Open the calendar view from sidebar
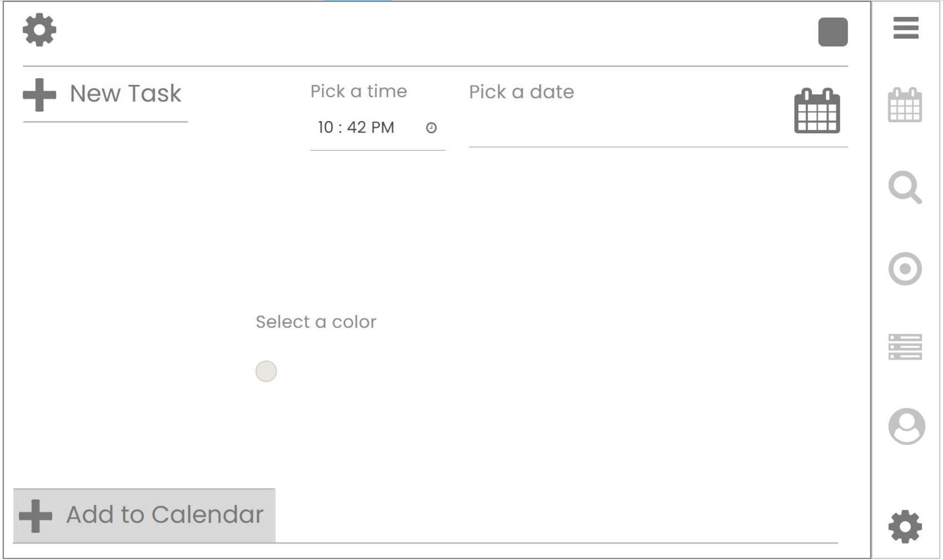 (905, 105)
